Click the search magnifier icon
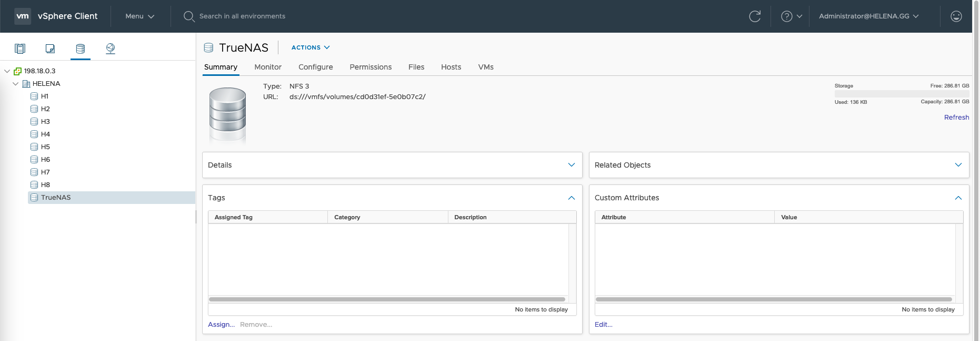Screen dimensions: 980x341 point(189,16)
